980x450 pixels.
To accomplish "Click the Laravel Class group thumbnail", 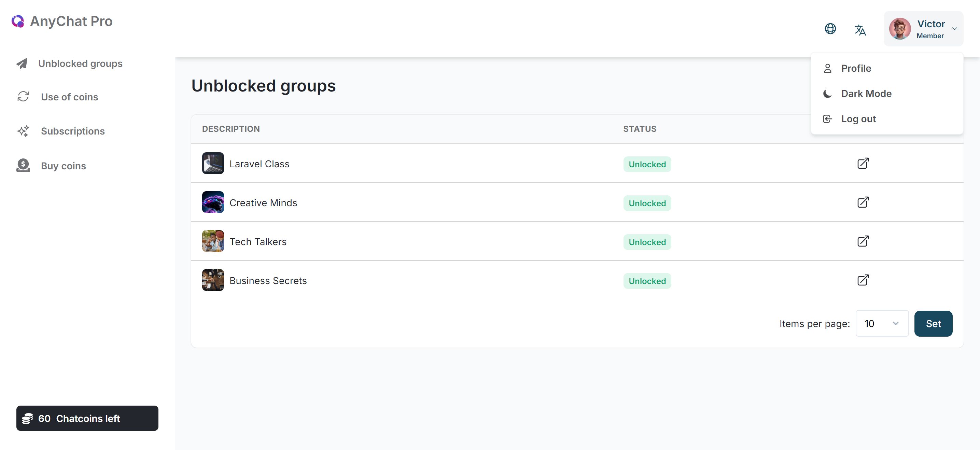I will click(213, 164).
